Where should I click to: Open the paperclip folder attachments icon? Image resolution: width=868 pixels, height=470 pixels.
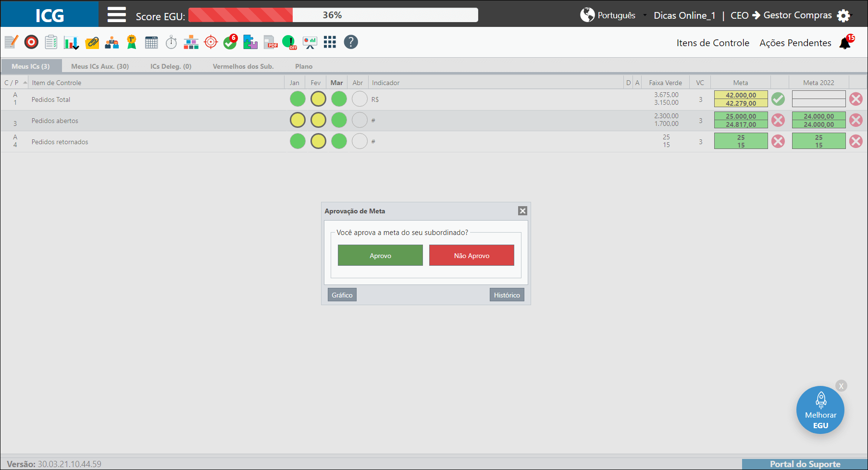pyautogui.click(x=92, y=42)
